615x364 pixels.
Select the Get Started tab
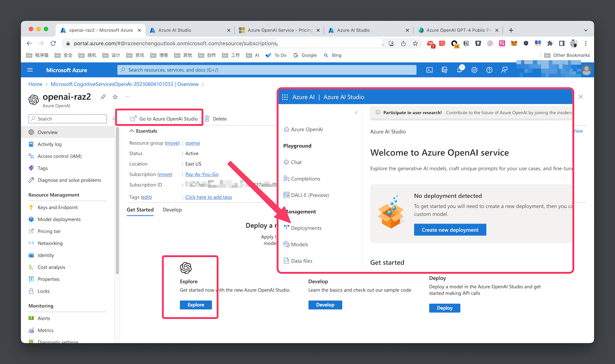pyautogui.click(x=140, y=210)
